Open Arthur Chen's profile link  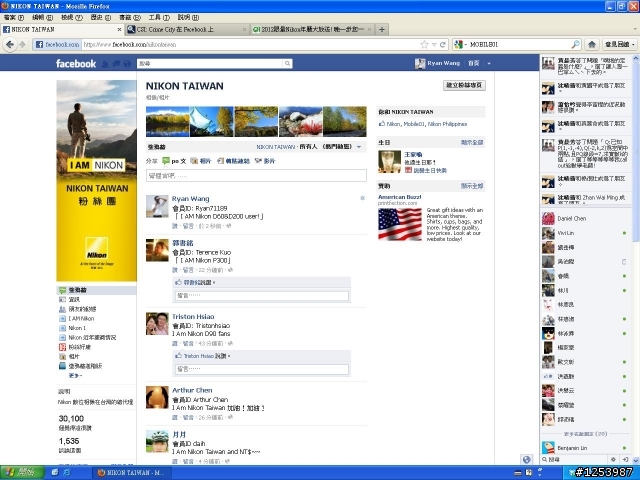click(x=192, y=390)
